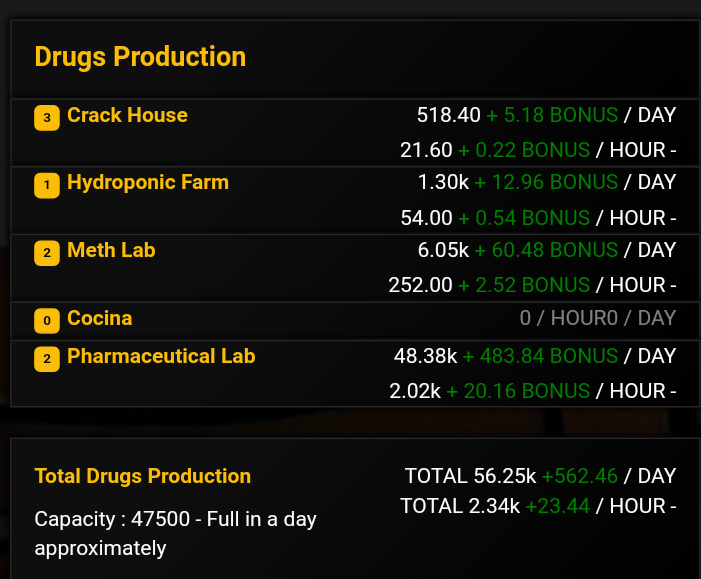Click the Drugs Production panel heading

click(x=140, y=57)
